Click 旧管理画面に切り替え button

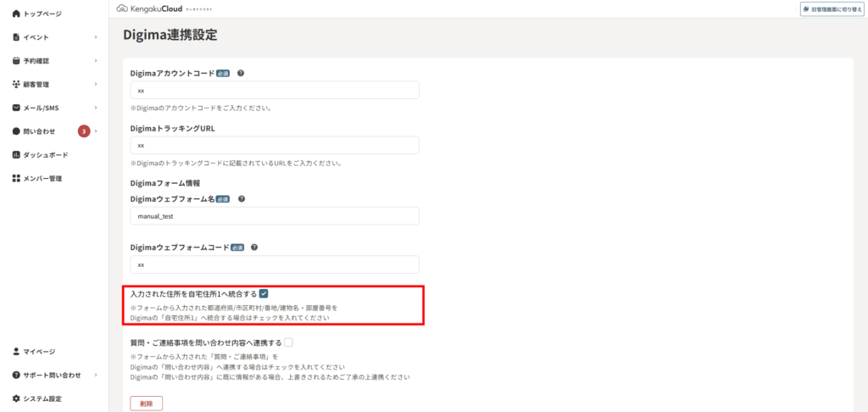click(833, 9)
